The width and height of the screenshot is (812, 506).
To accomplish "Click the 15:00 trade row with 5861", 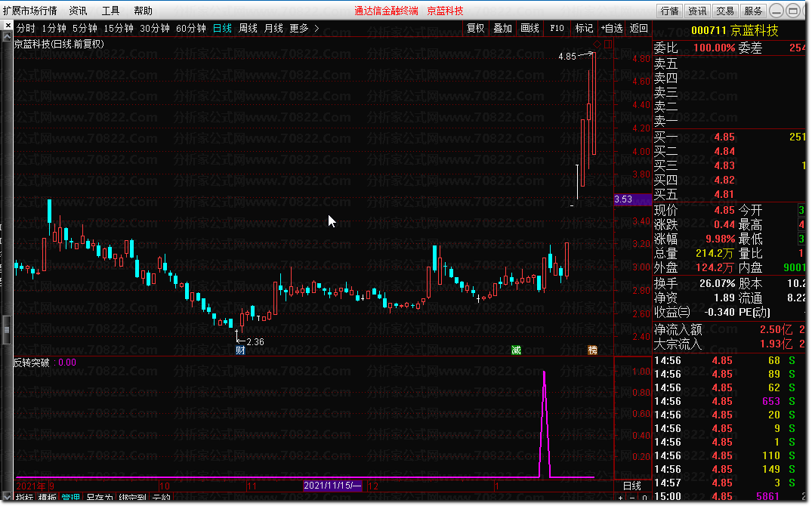I will click(729, 496).
